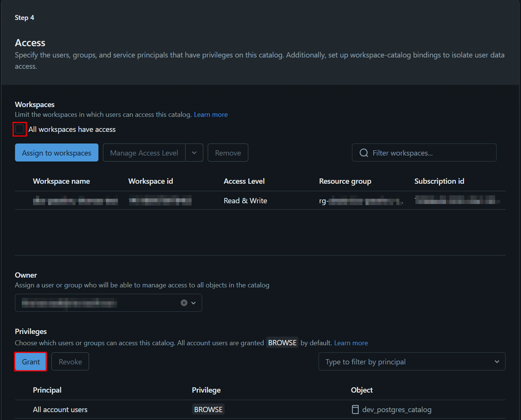The width and height of the screenshot is (521, 420).
Task: Click the Grant privileges button
Action: tap(31, 362)
